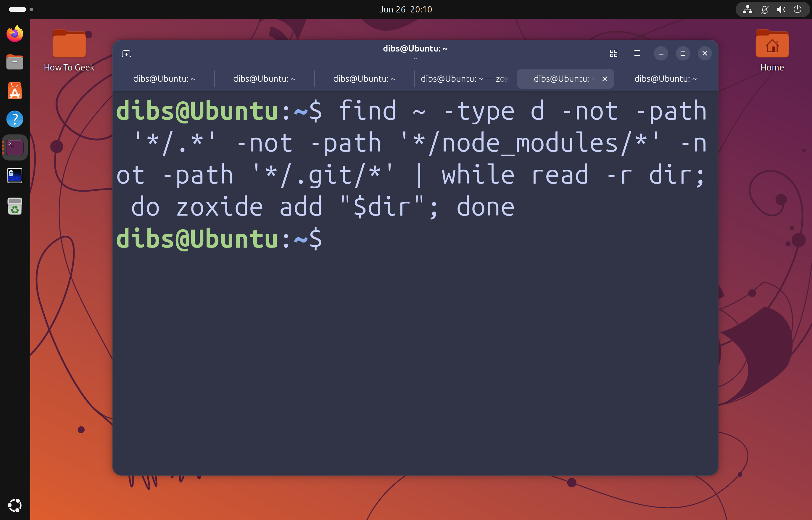Launch Firefox from the dock
The height and width of the screenshot is (520, 812).
click(x=15, y=34)
